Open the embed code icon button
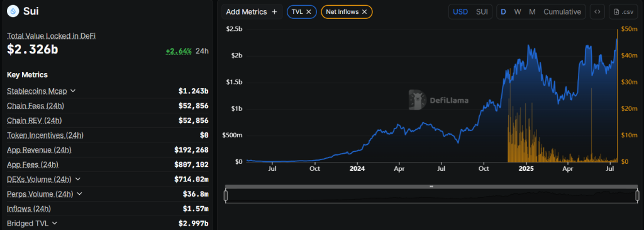644x230 pixels. click(597, 12)
